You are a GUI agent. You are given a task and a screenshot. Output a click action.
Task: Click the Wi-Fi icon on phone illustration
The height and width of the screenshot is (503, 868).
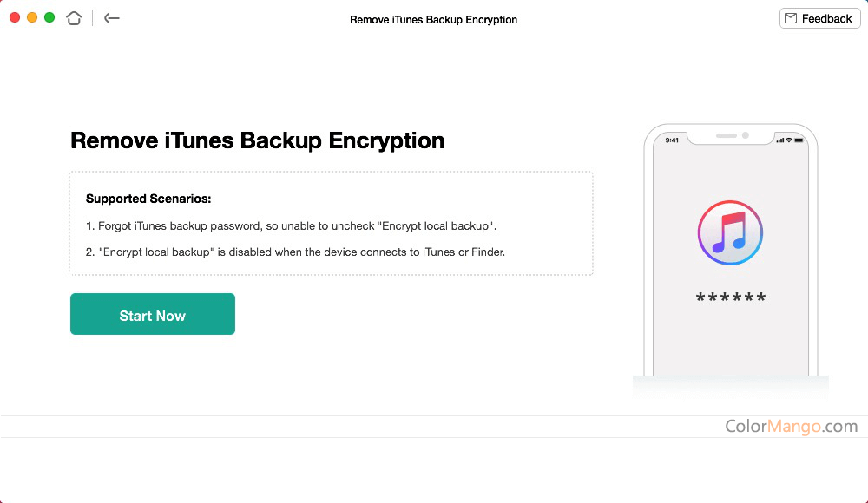789,140
